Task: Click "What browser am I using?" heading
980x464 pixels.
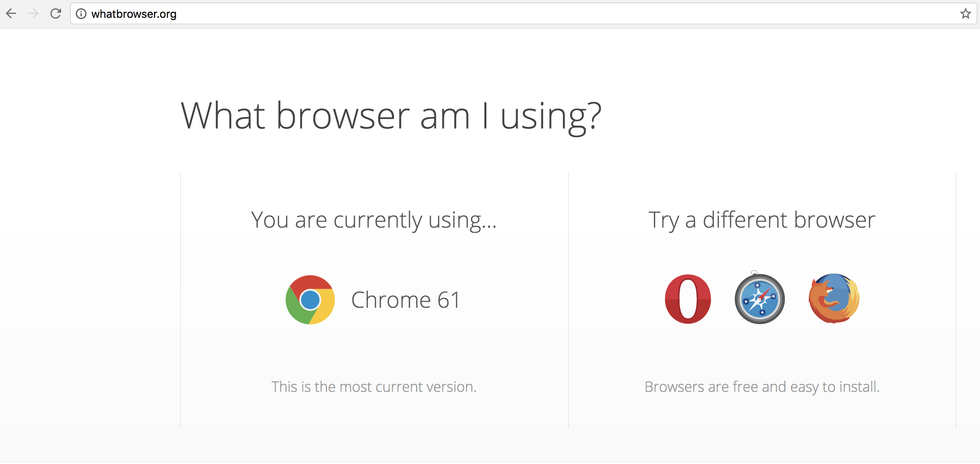Action: click(x=391, y=116)
